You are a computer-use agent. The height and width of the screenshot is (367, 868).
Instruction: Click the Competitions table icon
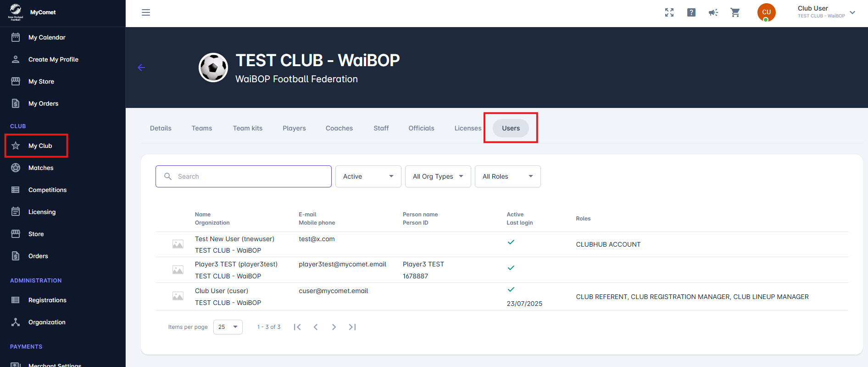coord(16,190)
